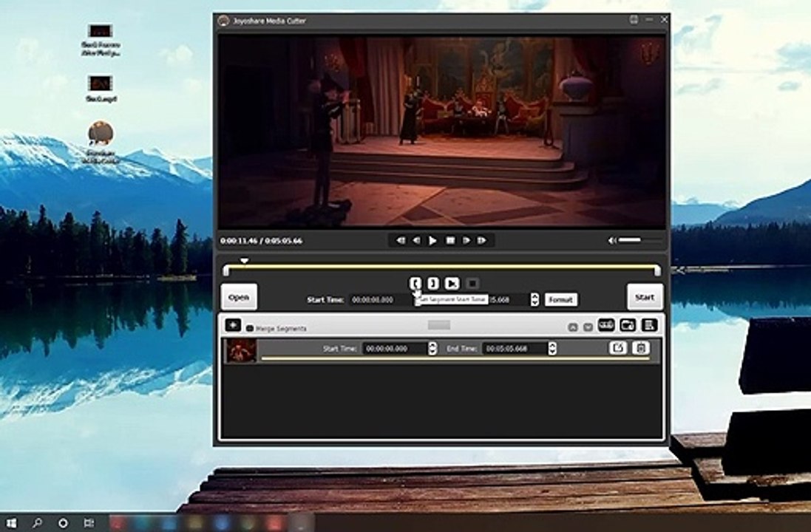
Task: Stop video playback
Action: [x=450, y=240]
